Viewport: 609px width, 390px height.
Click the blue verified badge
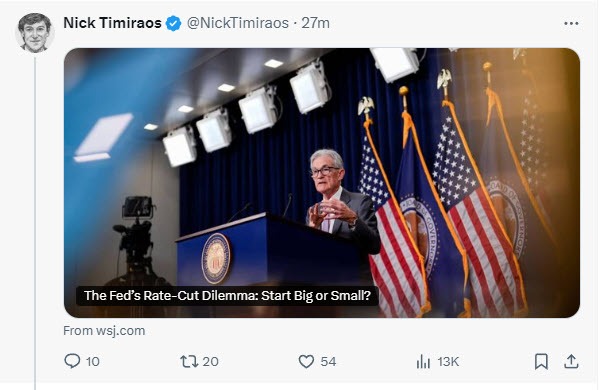(x=173, y=23)
